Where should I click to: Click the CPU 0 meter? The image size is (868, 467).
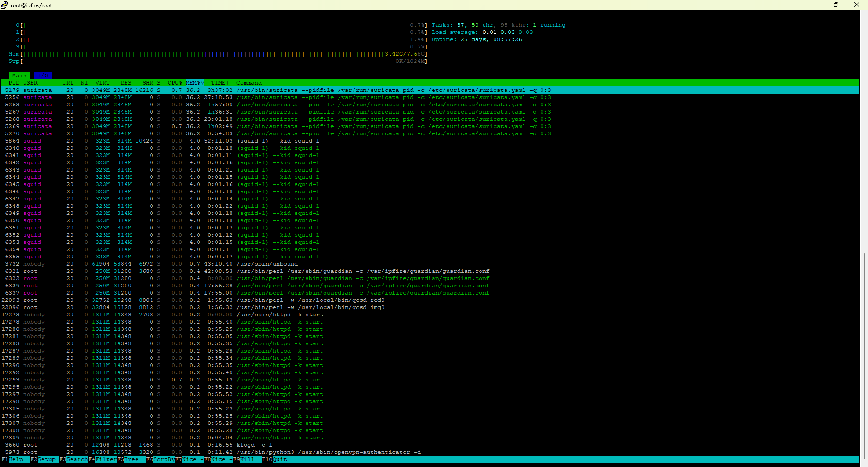pyautogui.click(x=222, y=25)
